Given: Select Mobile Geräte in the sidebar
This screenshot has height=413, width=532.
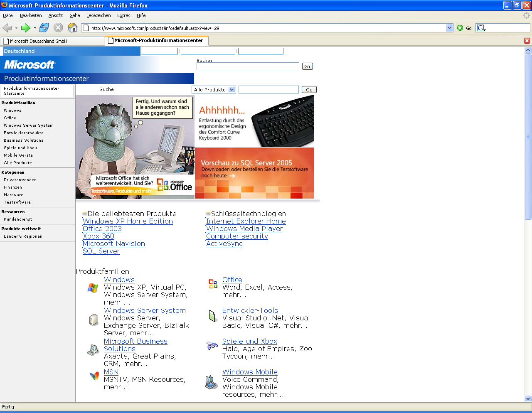Looking at the screenshot, I should coord(18,155).
